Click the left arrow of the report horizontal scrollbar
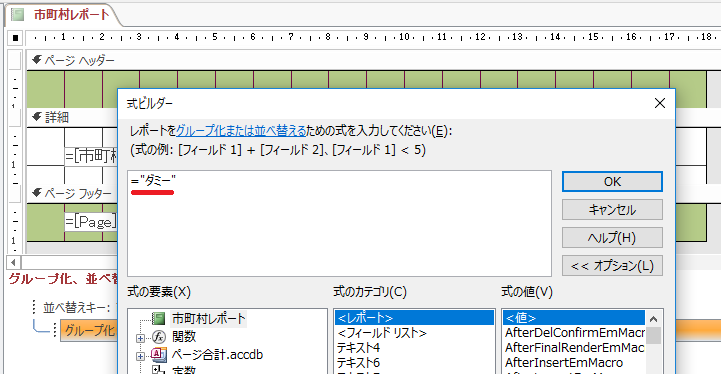 (x=13, y=263)
